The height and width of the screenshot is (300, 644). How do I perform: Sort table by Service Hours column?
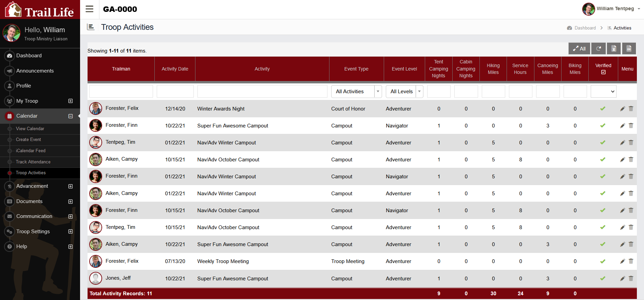(x=520, y=69)
